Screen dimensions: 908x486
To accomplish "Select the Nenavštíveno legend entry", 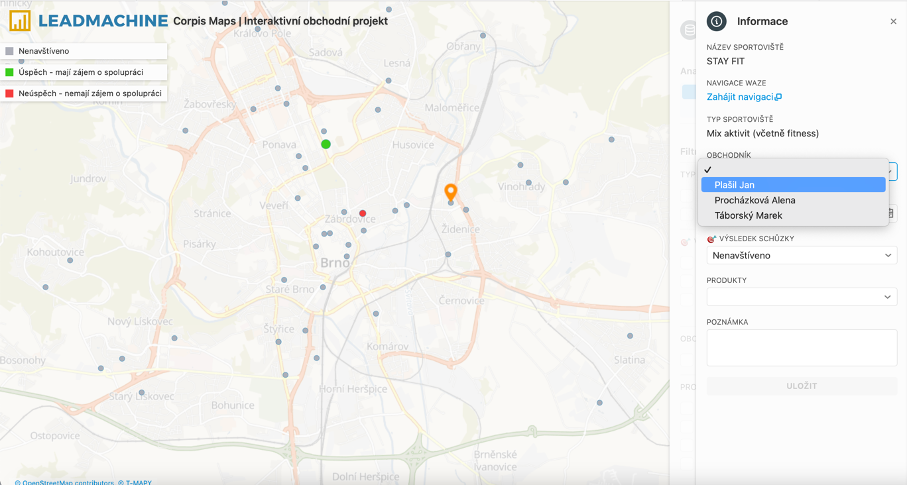I will pyautogui.click(x=83, y=51).
